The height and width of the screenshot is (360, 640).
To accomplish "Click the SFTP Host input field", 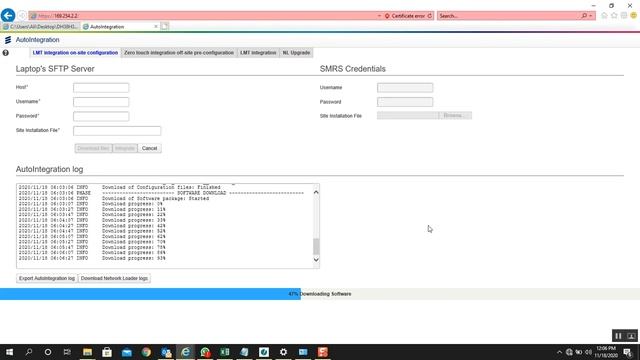I will [101, 87].
